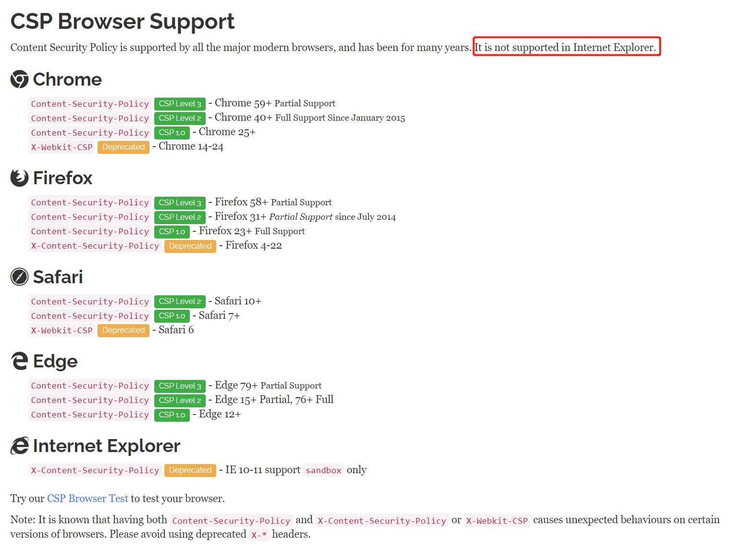Click the X-Webkit-CSP code in Chrome 14-24 row
Screen dimensions: 756x554
[62, 147]
